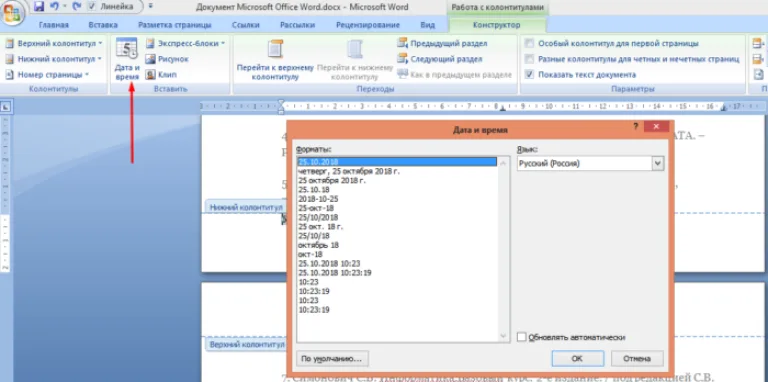
Task: Open the Рассылки tab
Action: coord(298,25)
